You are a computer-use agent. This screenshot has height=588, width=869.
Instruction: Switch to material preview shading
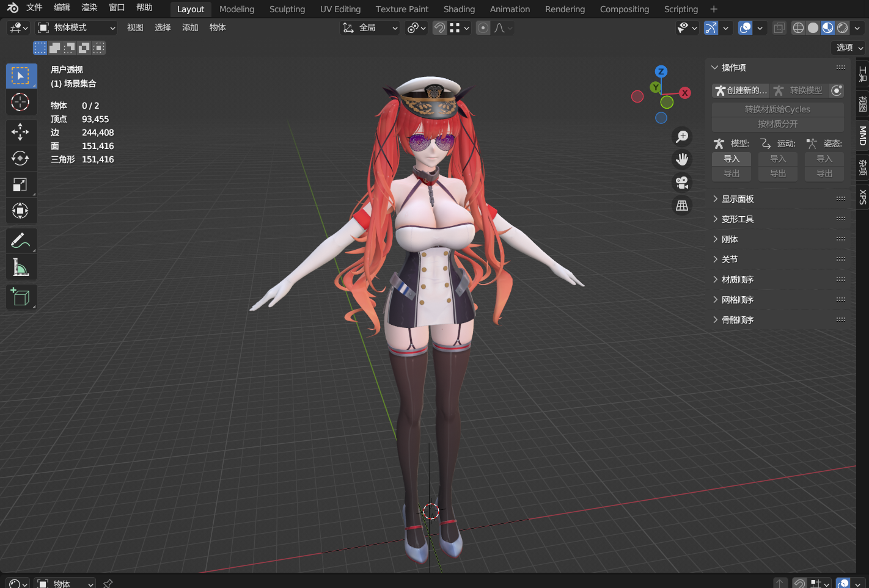tap(827, 28)
